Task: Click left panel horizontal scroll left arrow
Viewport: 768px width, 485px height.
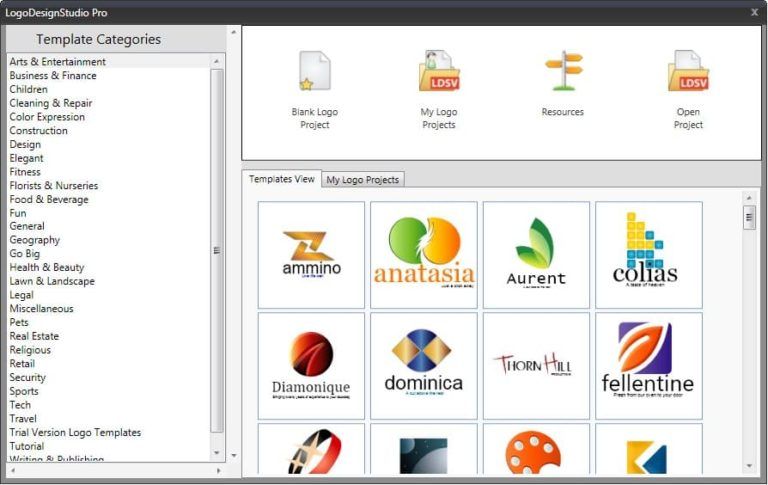Action: click(13, 470)
